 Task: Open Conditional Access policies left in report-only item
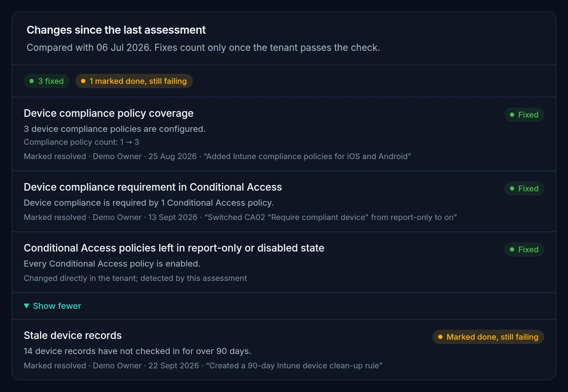174,248
